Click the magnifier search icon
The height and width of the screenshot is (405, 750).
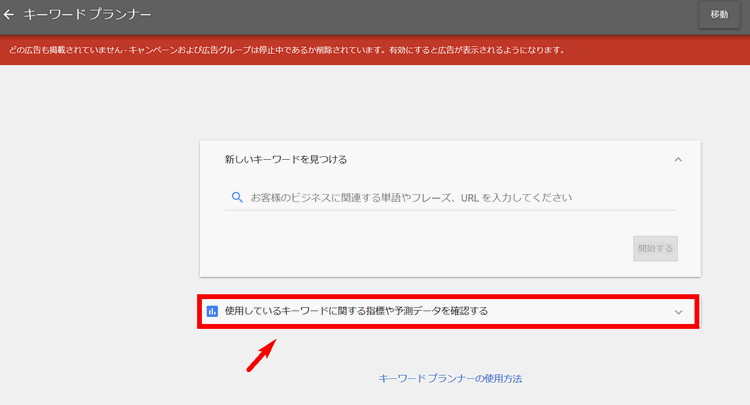[237, 197]
